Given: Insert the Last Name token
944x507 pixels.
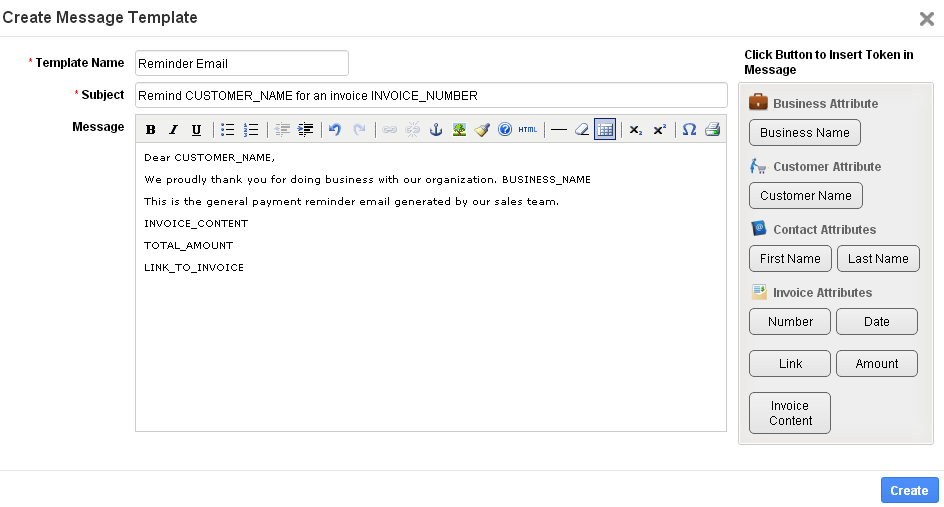Looking at the screenshot, I should coord(878,258).
